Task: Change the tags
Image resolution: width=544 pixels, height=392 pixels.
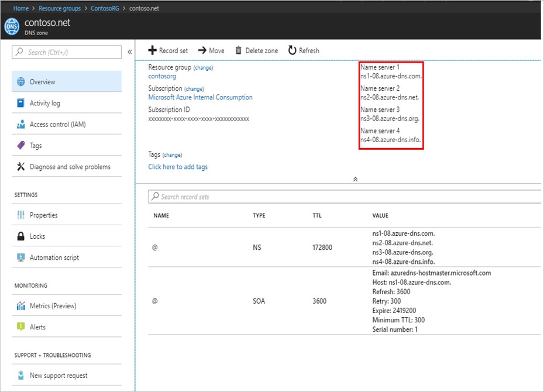Action: 172,155
